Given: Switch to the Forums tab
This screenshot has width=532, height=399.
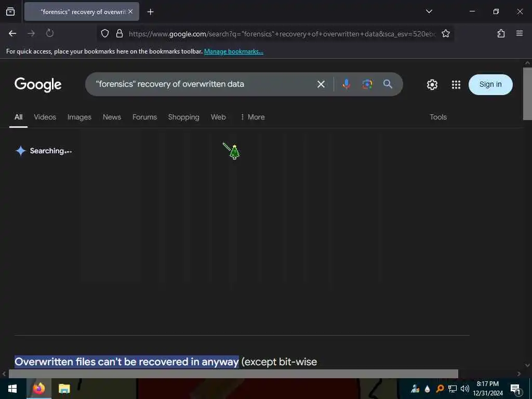Looking at the screenshot, I should tap(144, 117).
